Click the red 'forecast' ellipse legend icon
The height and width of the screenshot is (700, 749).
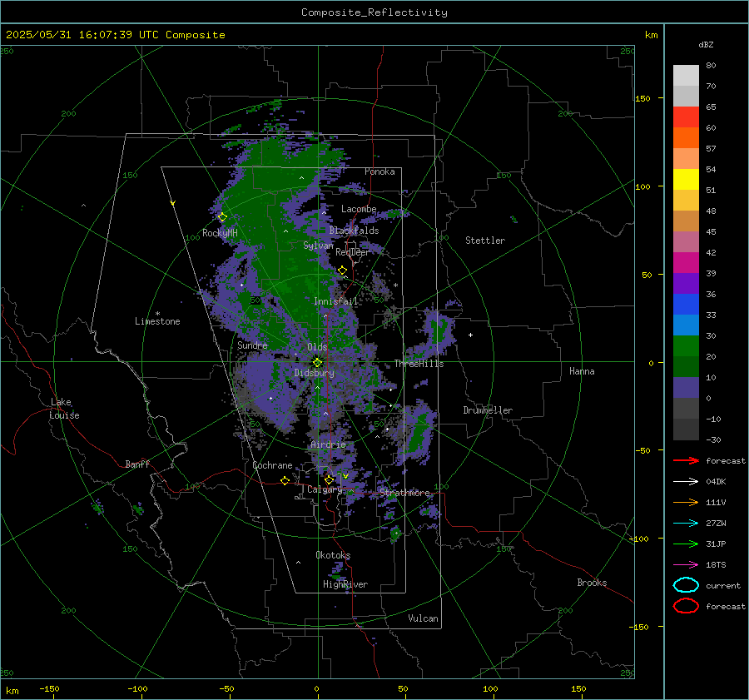click(x=686, y=606)
